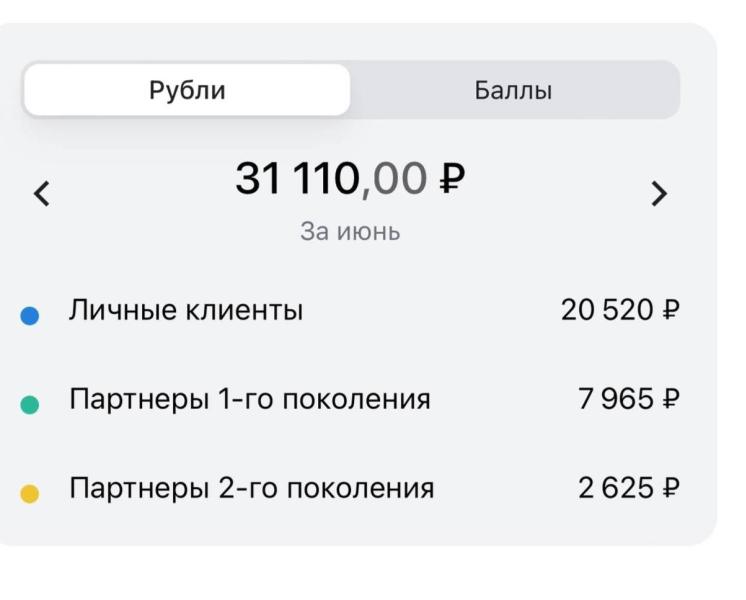746x600 pixels.
Task: Click the ,00 kopecks part of total
Action: [394, 180]
